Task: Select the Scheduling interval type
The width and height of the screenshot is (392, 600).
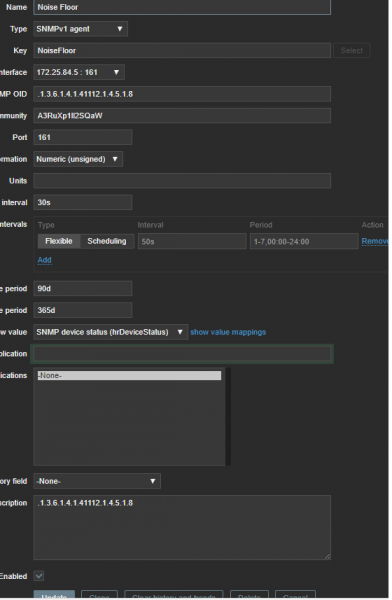Action: click(x=107, y=241)
